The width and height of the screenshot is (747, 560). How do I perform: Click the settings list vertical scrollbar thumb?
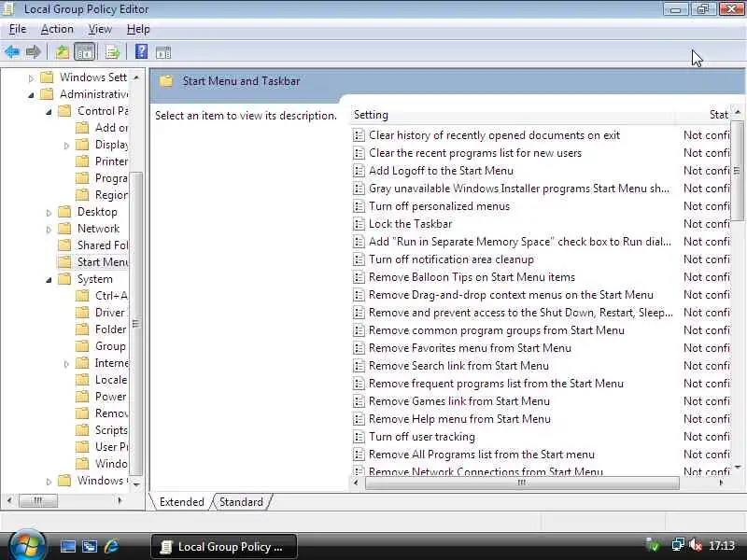pos(737,171)
